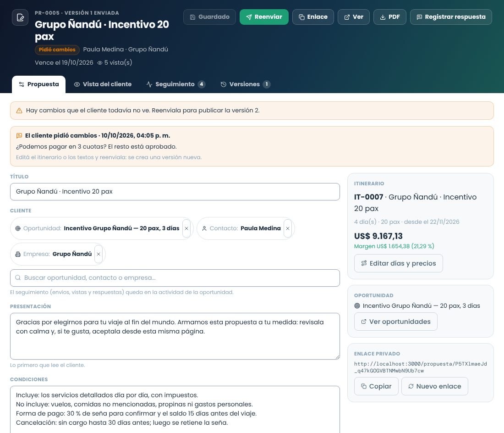Open the Seguimiento tab
The image size is (504, 433).
click(x=175, y=84)
